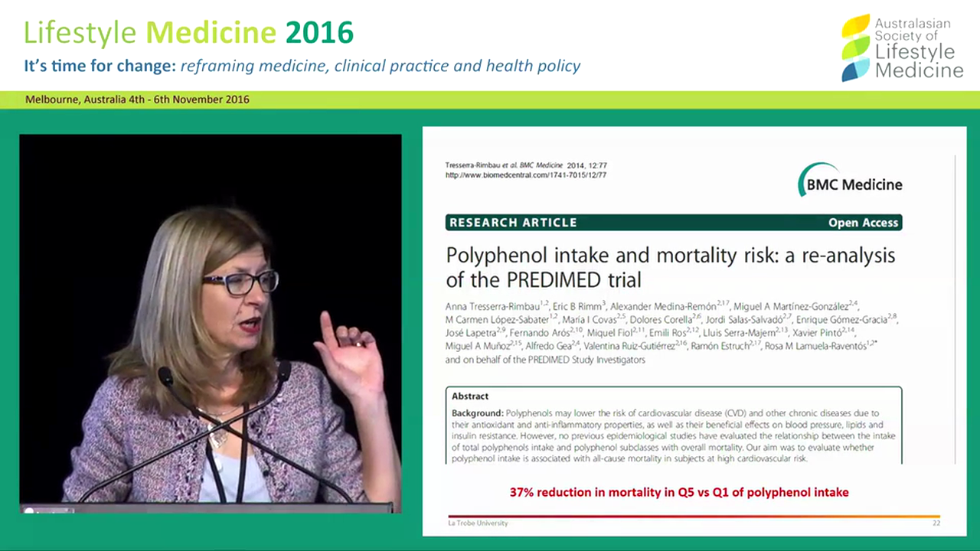Click the RESEARCH ARTICLE banner label
980x551 pixels.
pos(513,223)
